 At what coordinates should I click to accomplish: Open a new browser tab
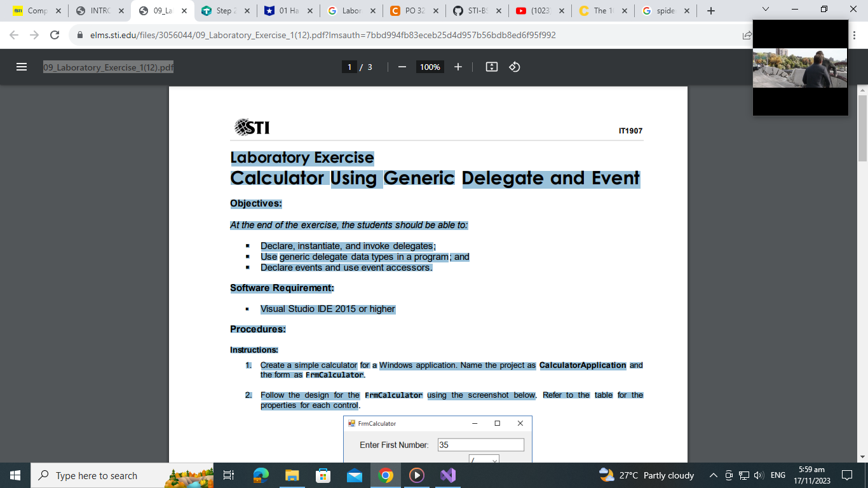tap(710, 11)
